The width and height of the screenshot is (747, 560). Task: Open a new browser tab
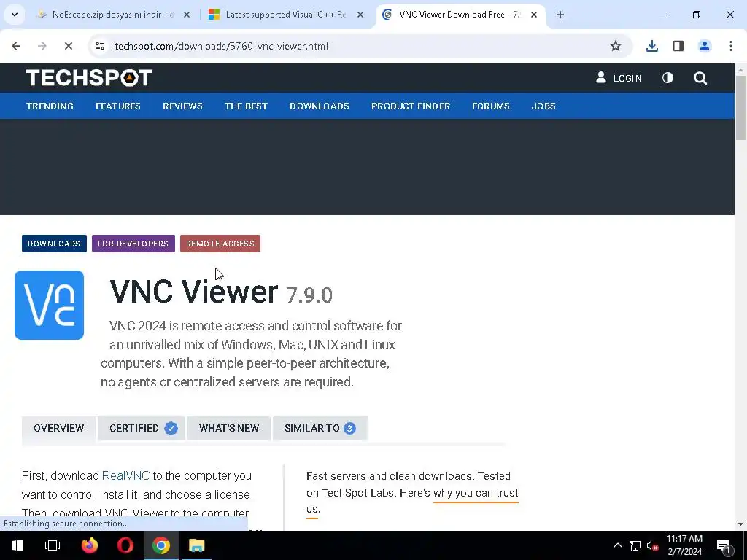coord(560,15)
